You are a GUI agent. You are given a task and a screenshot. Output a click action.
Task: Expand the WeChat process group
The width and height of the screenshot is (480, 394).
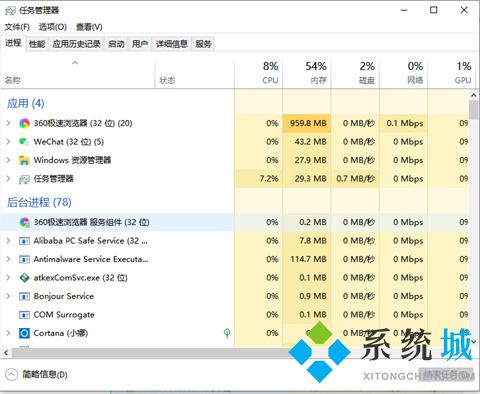point(8,142)
